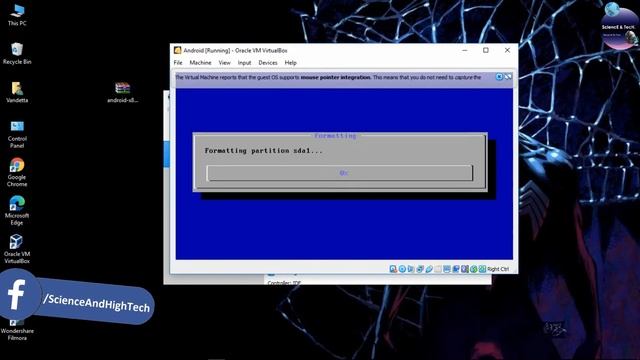
Task: Open the View menu
Action: tap(224, 63)
